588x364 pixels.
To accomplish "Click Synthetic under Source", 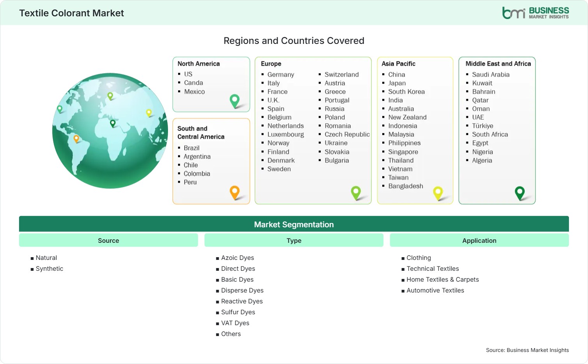I will click(x=49, y=269).
